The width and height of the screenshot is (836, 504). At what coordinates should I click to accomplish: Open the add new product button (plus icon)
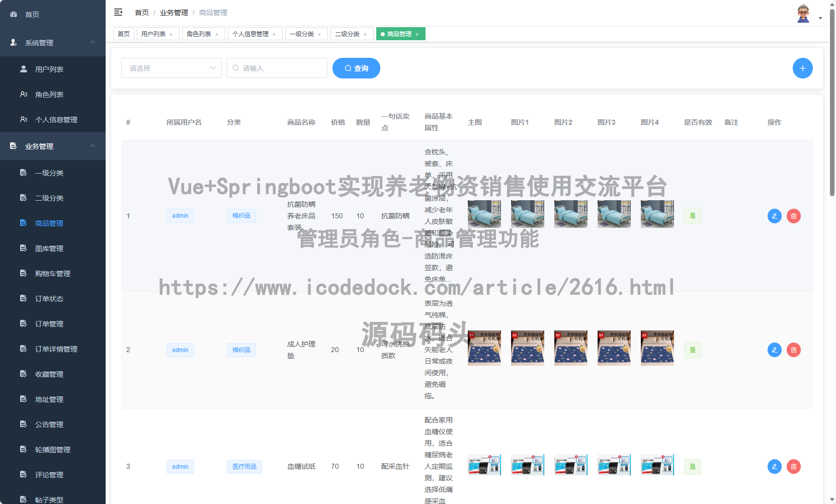803,68
